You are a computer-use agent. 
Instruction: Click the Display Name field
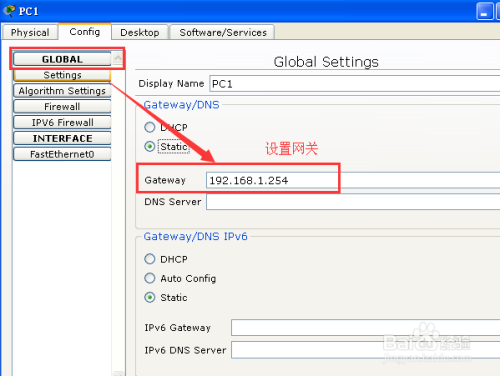coord(355,83)
